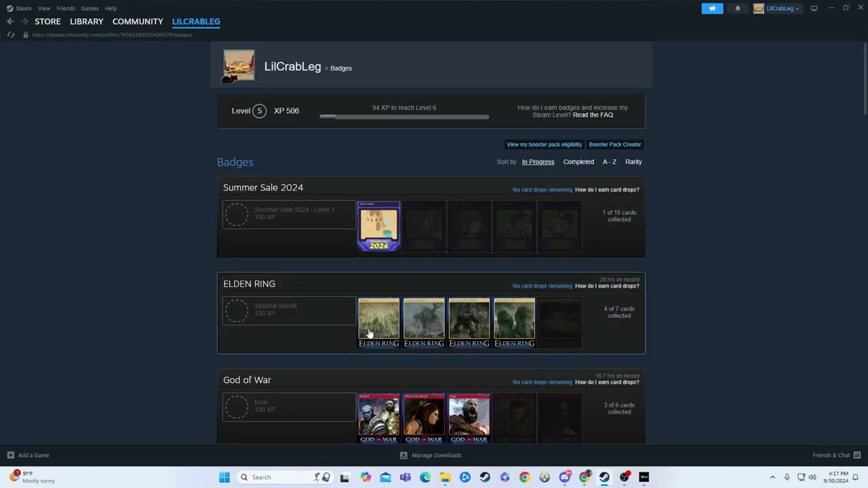Click ELDEN RING 'How do I earn card drops?'
The image size is (868, 488).
coord(607,286)
